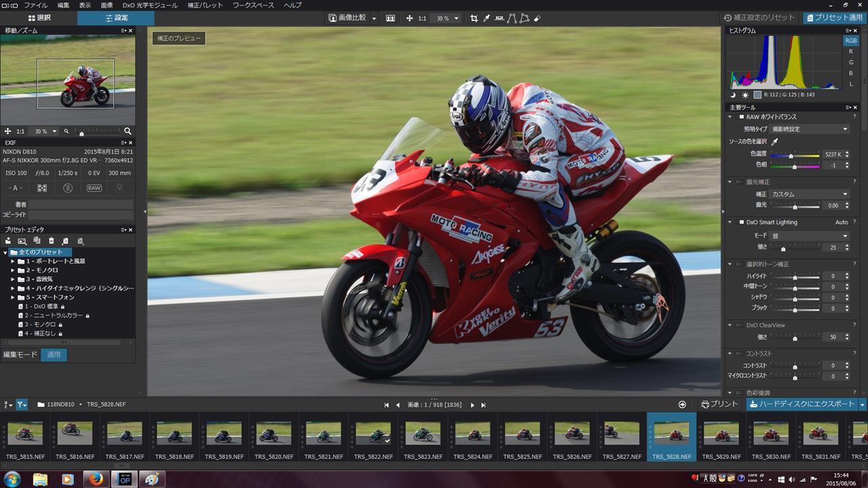
Task: Toggle side-by-side comparison view icon
Action: point(391,18)
